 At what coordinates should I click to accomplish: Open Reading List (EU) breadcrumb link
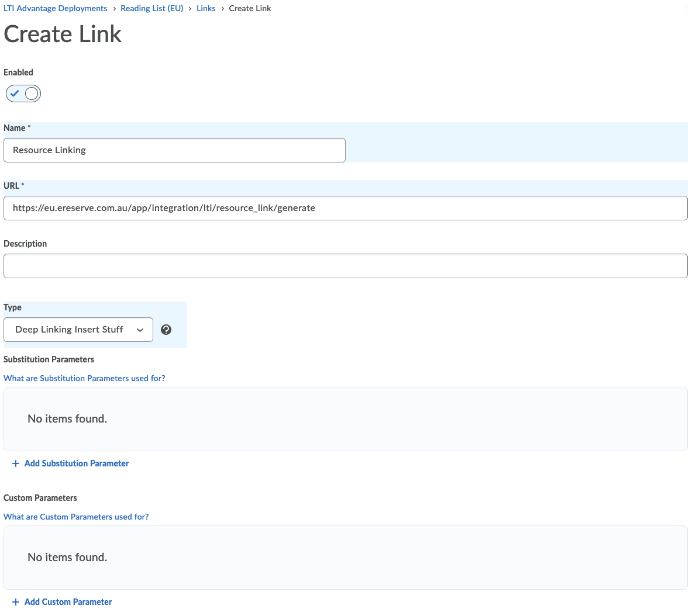click(152, 9)
